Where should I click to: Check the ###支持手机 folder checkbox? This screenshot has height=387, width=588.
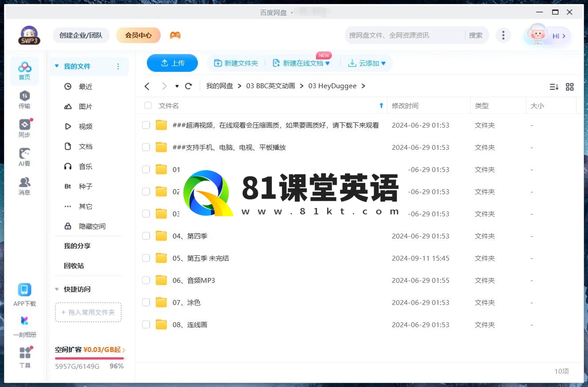[146, 147]
